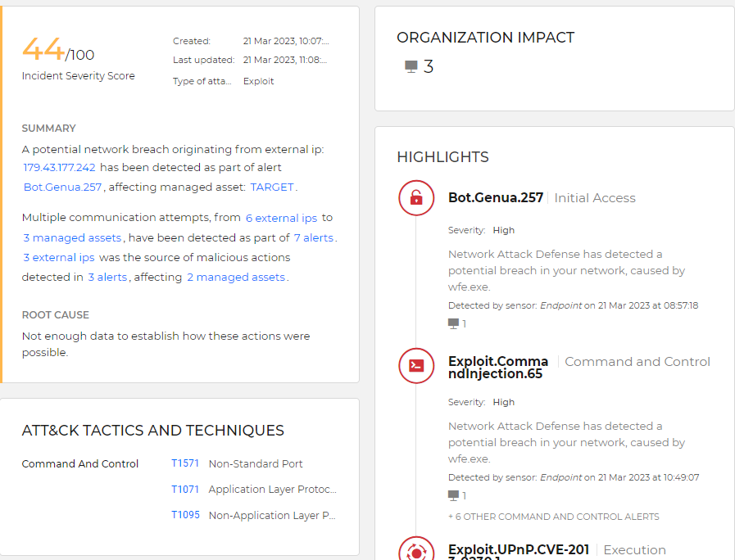View the 7 alerts link

pyautogui.click(x=313, y=237)
